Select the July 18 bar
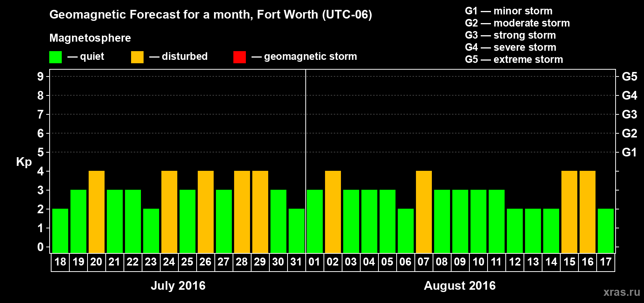Screen dimensions: 644x303 [60, 231]
